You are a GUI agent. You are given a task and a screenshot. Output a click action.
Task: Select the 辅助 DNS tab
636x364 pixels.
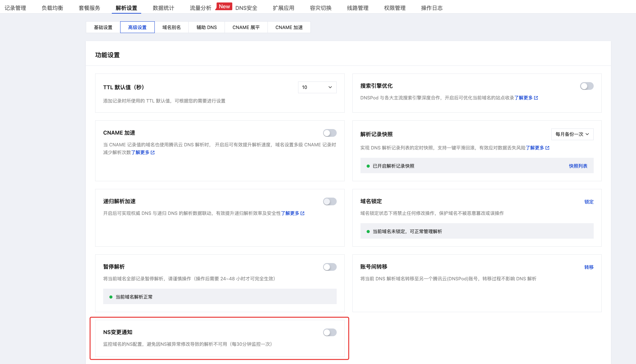(207, 27)
